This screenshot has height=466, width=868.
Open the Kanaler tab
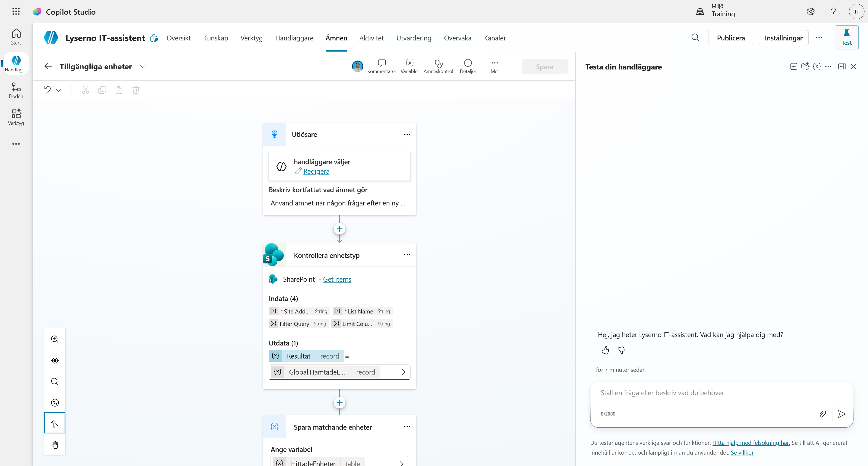point(495,38)
